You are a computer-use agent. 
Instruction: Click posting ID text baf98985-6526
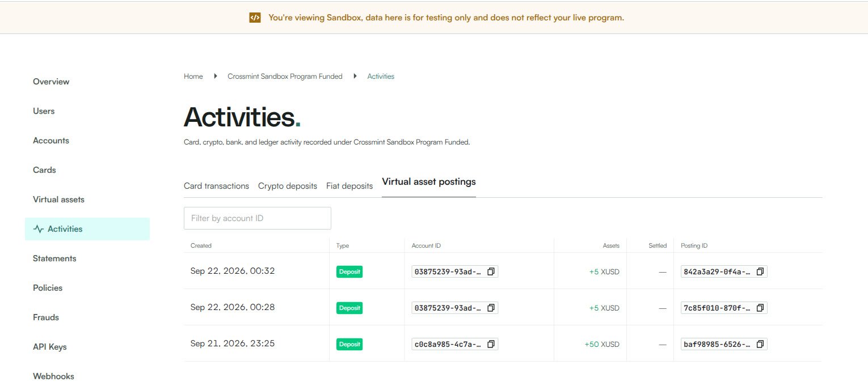(x=717, y=344)
